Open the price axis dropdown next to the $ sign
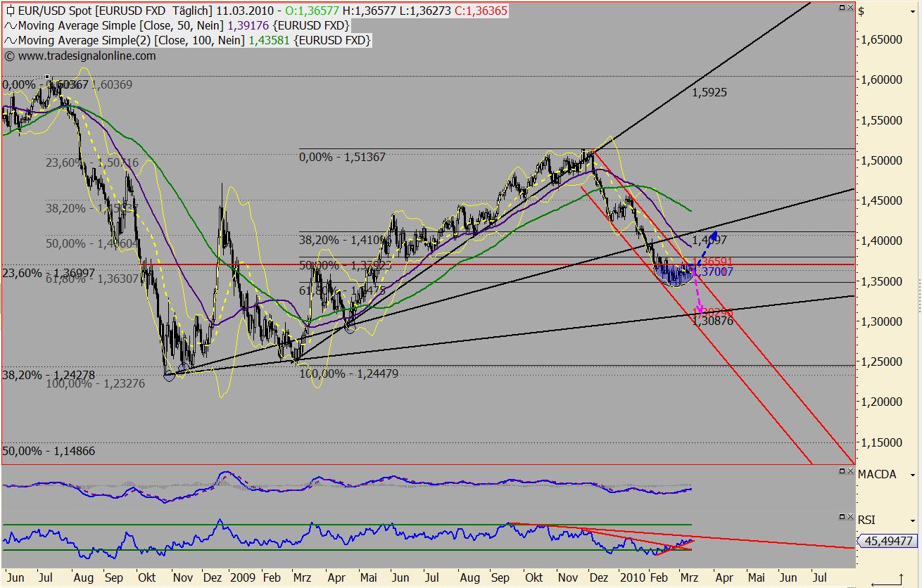 click(914, 11)
